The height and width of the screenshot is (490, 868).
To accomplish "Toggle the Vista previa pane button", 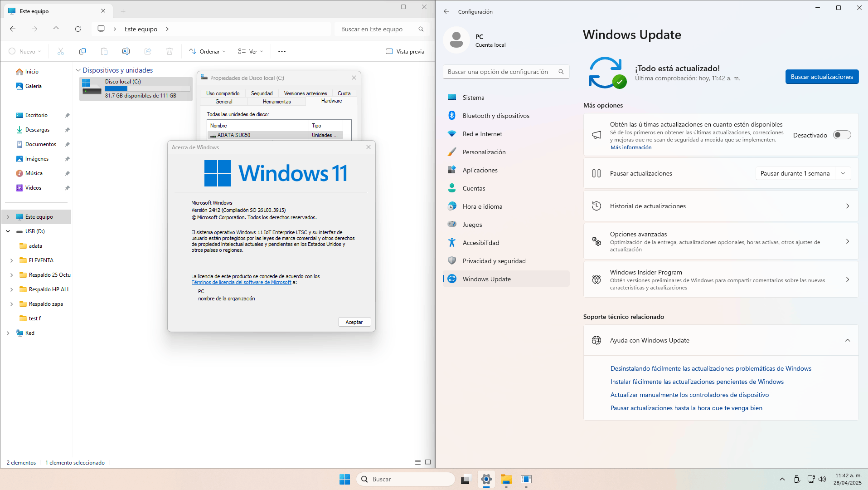I will [x=405, y=52].
